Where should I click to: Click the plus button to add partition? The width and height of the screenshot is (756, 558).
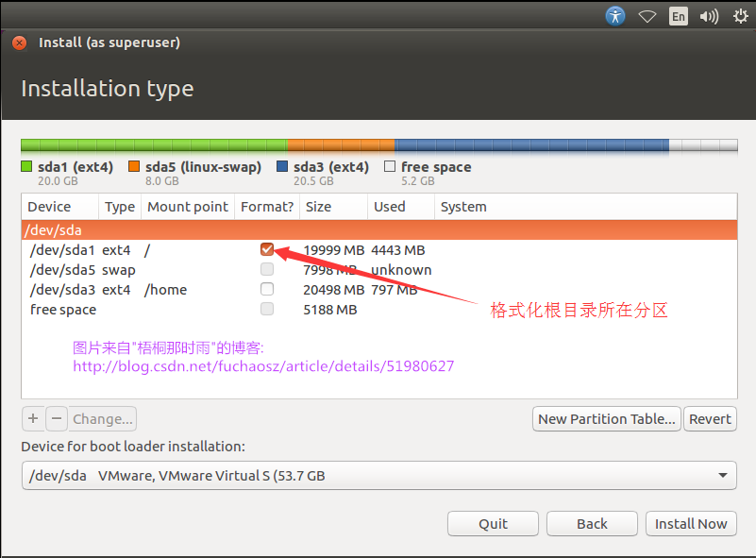(32, 418)
